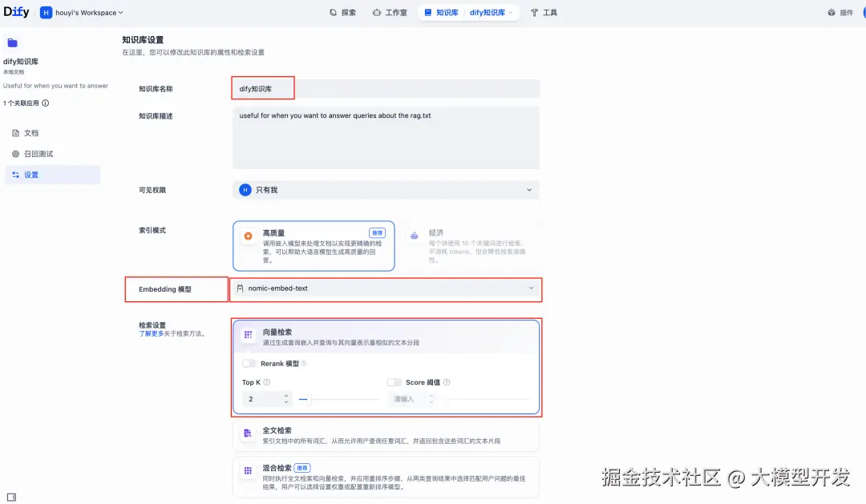Select the 高质量 index mode card

[x=314, y=246]
